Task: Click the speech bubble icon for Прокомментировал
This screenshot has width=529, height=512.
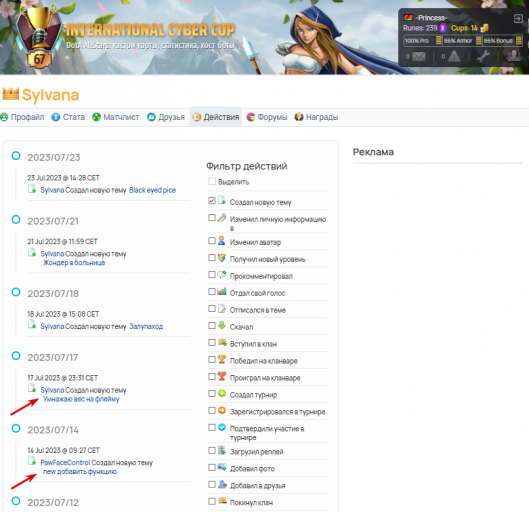Action: [x=222, y=275]
